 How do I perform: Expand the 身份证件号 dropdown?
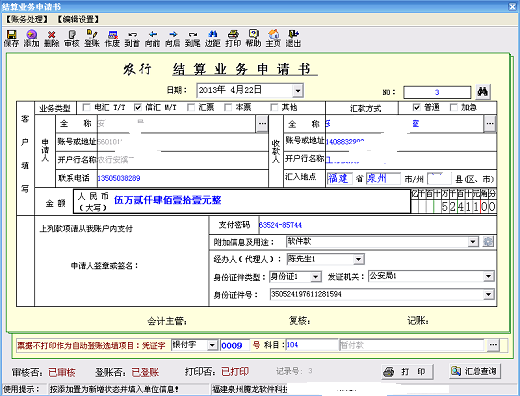pos(488,294)
